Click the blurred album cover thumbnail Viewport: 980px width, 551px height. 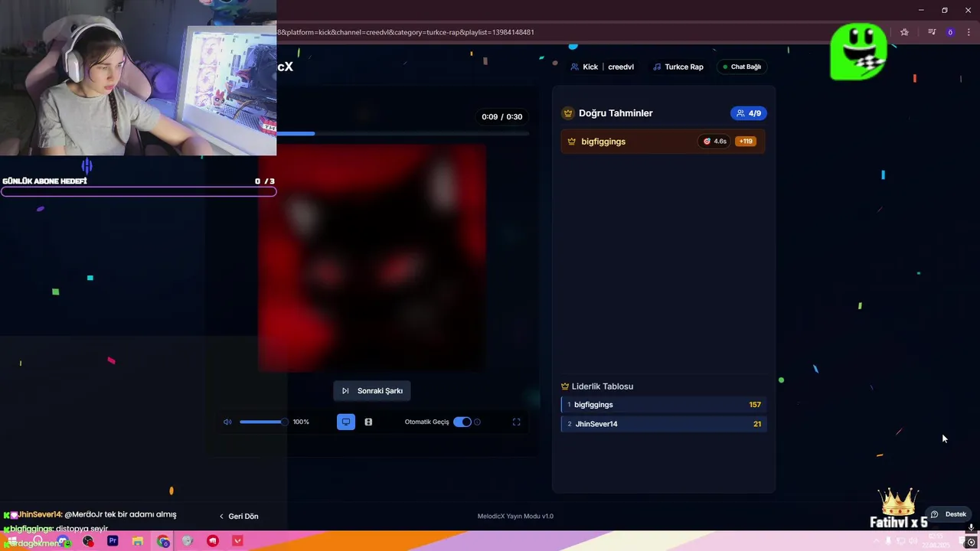coord(371,258)
